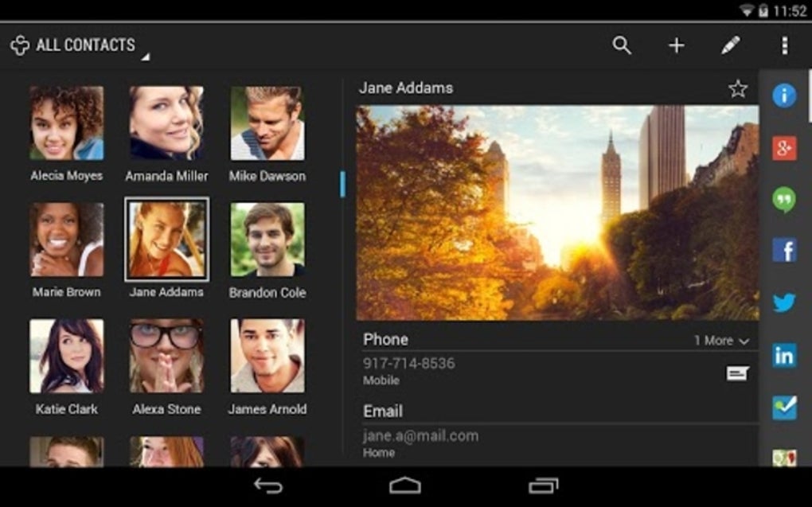Click the Email section header

pyautogui.click(x=383, y=411)
